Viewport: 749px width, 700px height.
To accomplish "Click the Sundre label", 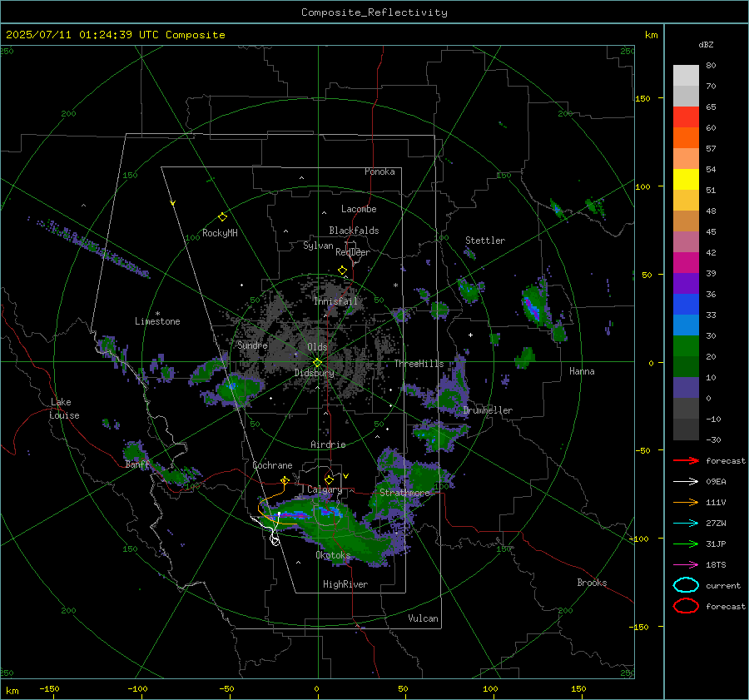I will pyautogui.click(x=252, y=345).
